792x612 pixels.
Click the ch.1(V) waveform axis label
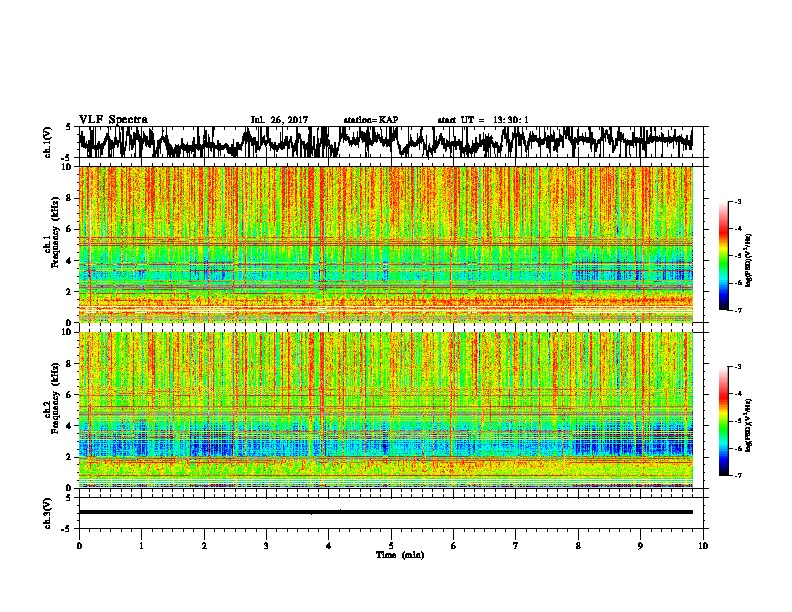point(47,142)
